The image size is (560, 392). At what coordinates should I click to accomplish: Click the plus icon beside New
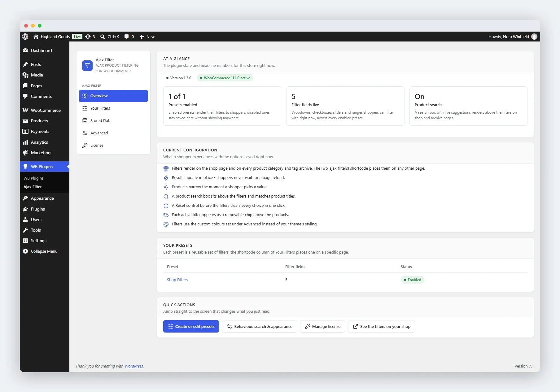142,37
